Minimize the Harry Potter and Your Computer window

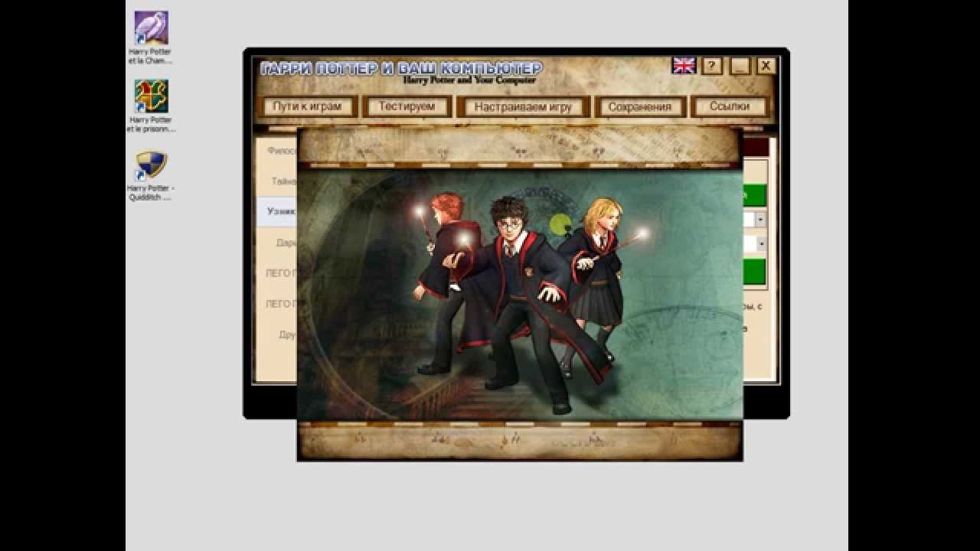point(739,66)
